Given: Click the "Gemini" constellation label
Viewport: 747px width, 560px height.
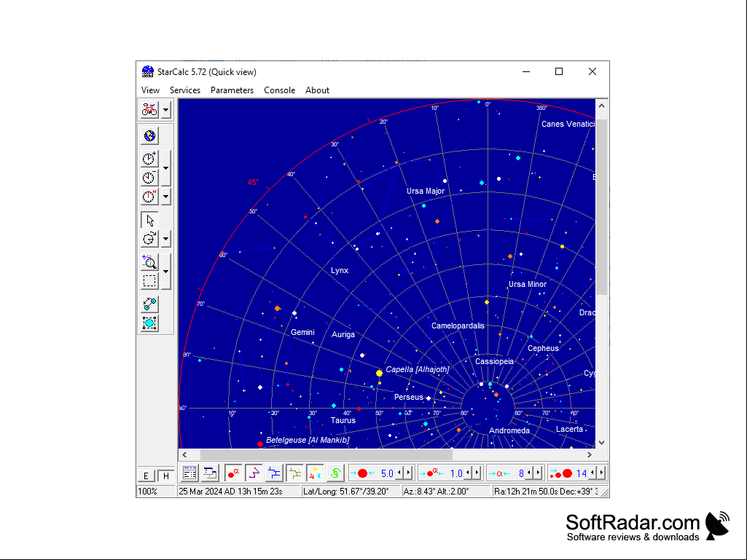Looking at the screenshot, I should point(302,332).
